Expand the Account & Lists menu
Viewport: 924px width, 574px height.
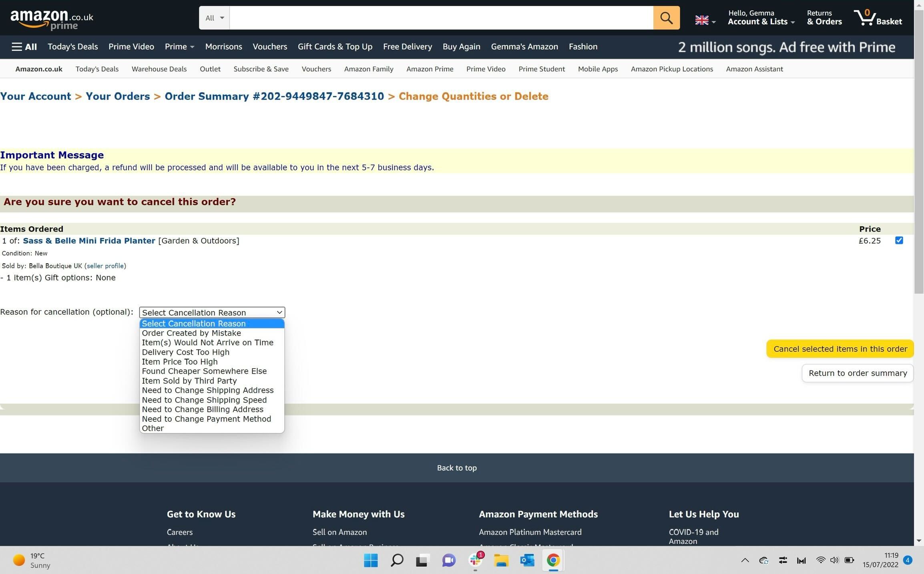pyautogui.click(x=761, y=18)
